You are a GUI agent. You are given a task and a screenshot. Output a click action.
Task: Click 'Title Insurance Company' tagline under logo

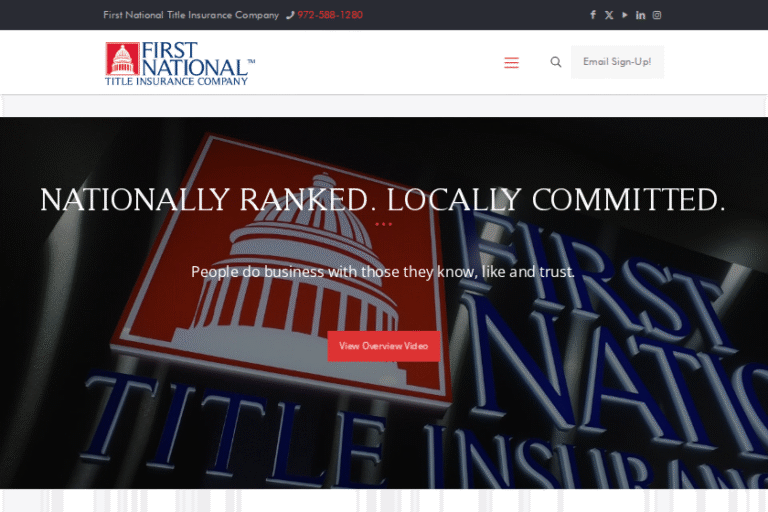tap(176, 81)
